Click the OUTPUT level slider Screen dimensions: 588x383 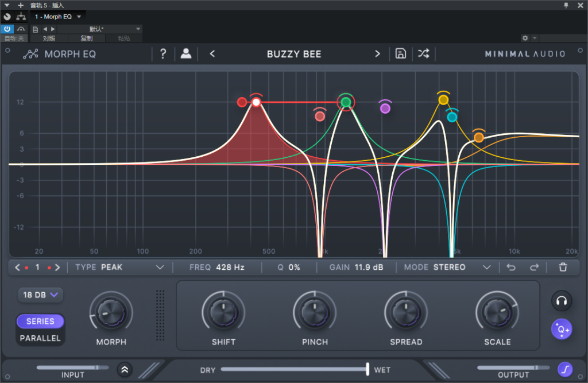click(513, 367)
